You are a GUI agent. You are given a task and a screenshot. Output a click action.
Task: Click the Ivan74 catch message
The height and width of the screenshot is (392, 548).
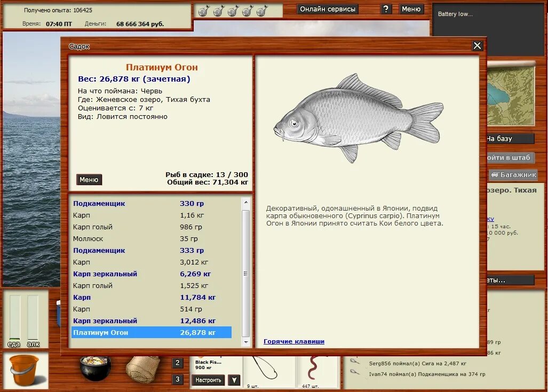(427, 374)
